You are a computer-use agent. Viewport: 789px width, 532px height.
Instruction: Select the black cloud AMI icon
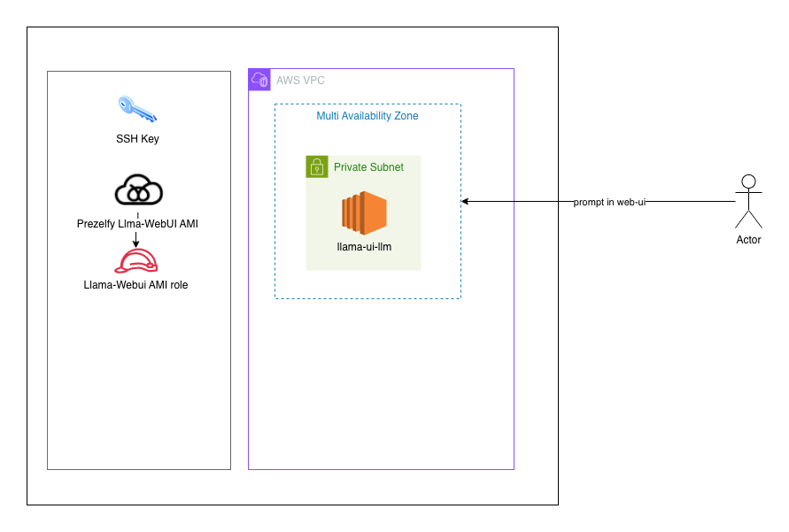(x=138, y=189)
